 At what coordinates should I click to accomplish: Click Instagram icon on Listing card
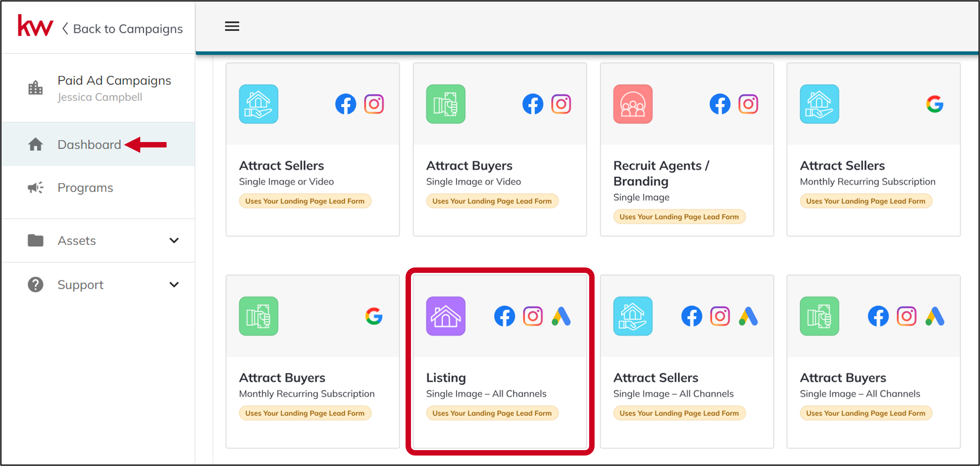coord(533,316)
